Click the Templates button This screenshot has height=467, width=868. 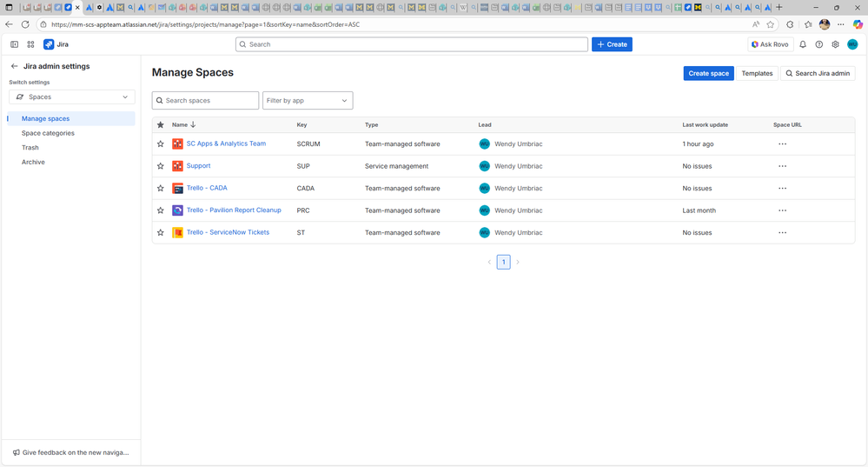click(757, 73)
